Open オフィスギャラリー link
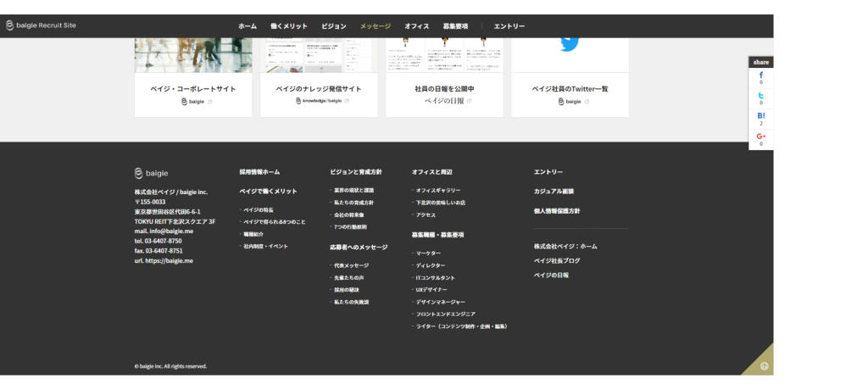Screen dimensions: 868x390 (x=438, y=190)
